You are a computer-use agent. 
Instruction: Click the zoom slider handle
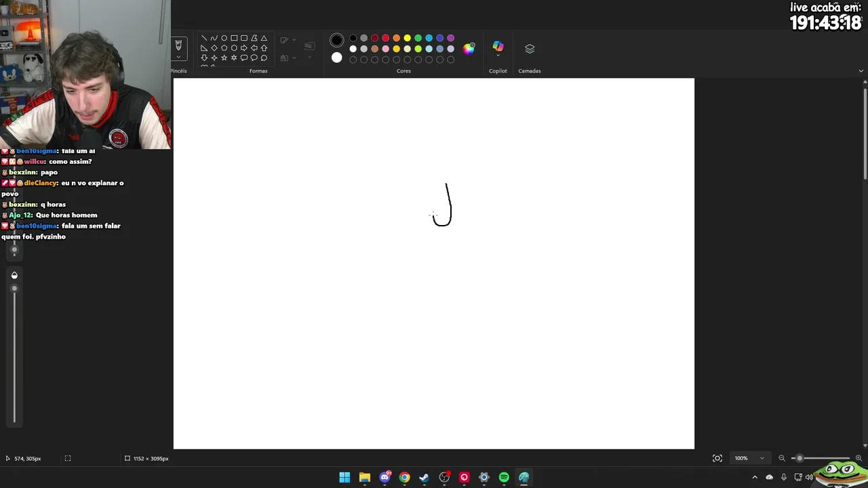point(800,458)
